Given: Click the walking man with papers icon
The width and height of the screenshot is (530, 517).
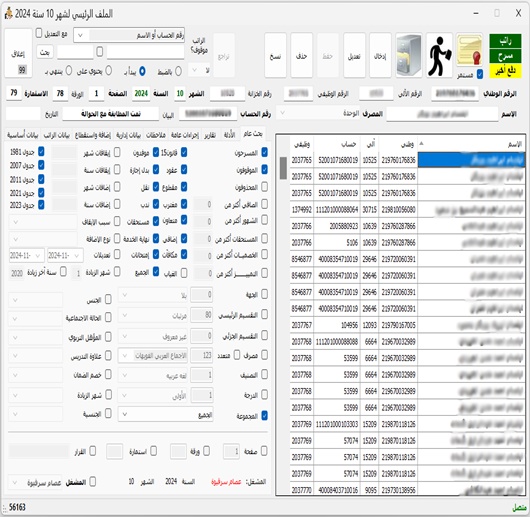Looking at the screenshot, I should click(439, 55).
